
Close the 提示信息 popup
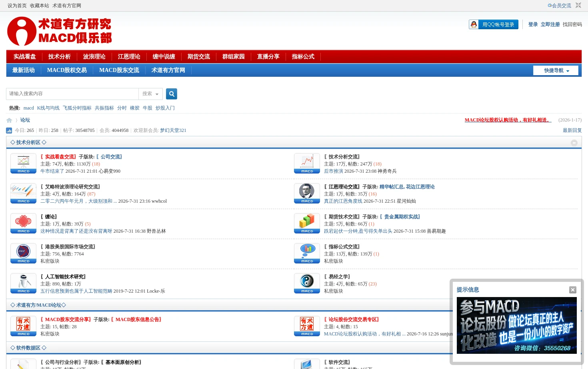coord(573,290)
